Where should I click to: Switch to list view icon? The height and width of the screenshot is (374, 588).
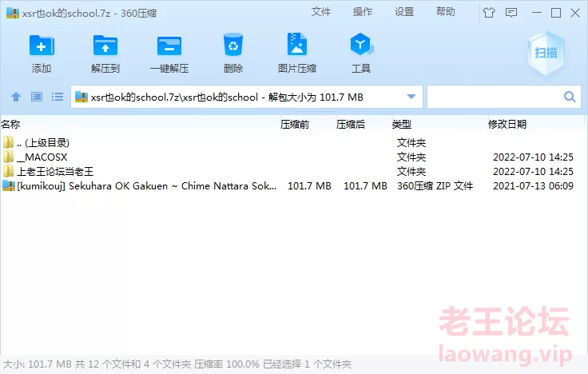coord(58,97)
